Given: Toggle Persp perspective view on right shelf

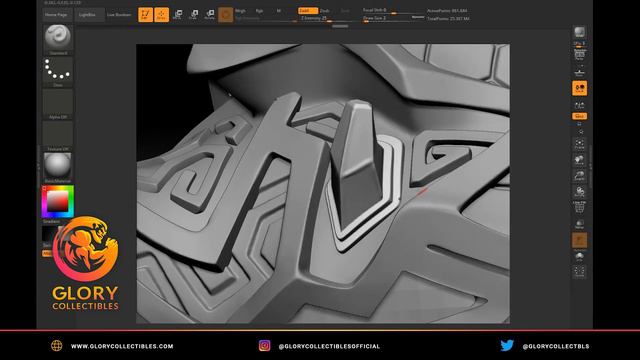Looking at the screenshot, I should (x=579, y=55).
